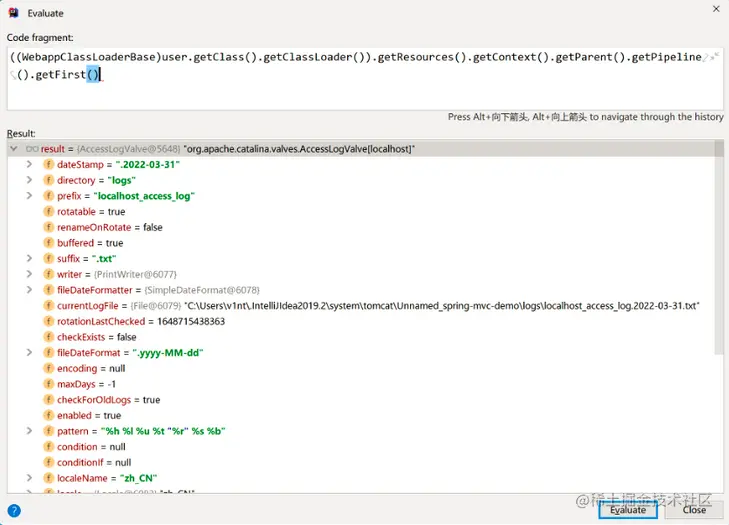Screen dimensions: 729x525
Task: Select the condition = null row
Action: point(361,446)
